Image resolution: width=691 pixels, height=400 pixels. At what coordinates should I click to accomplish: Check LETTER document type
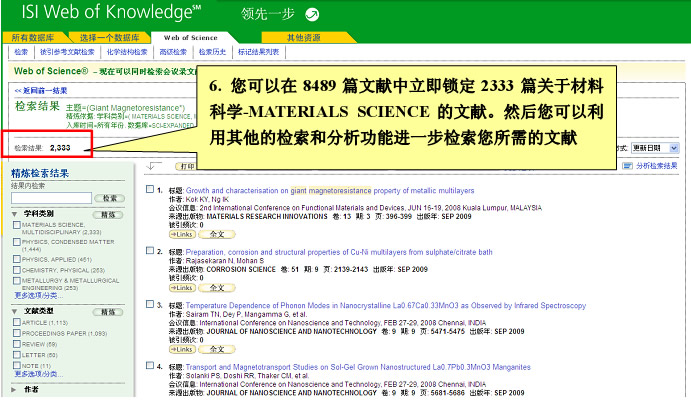[17, 355]
